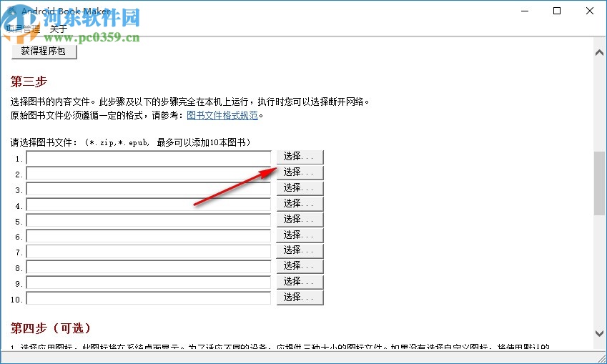
Task: Click 选择 button for book file 4
Action: pos(300,204)
